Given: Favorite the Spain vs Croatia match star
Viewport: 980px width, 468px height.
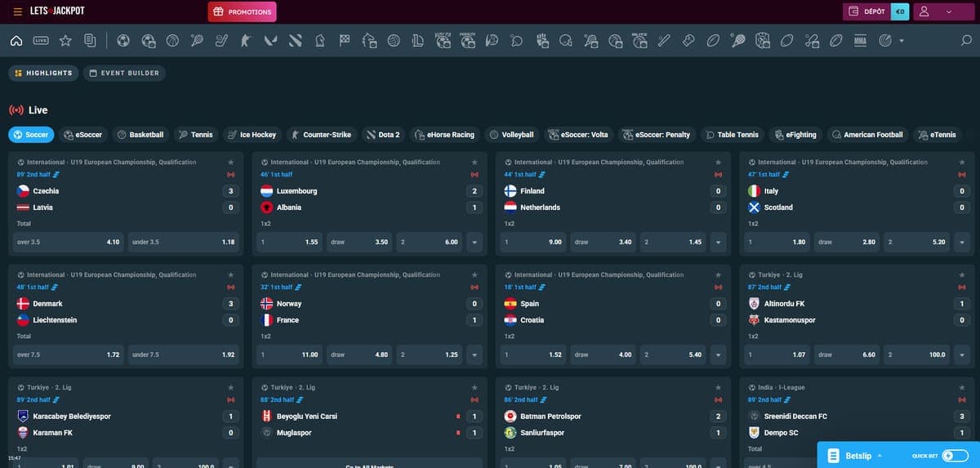Looking at the screenshot, I should coord(719,275).
